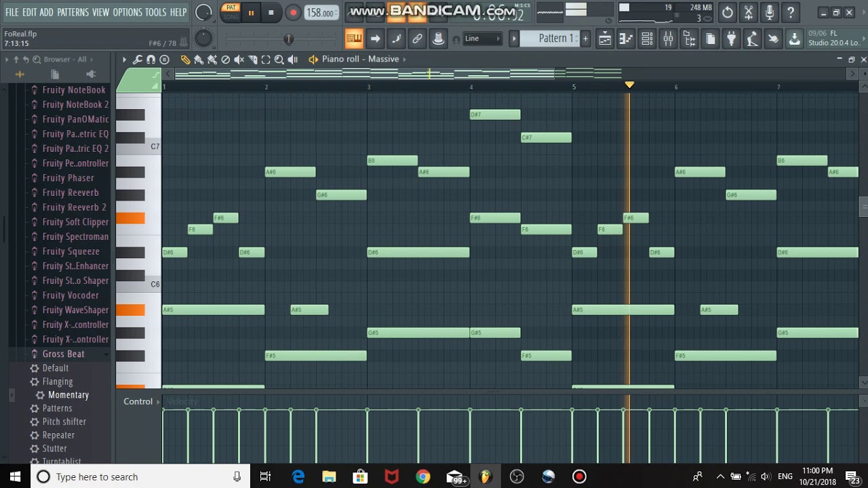Expand the Browser - All options arrow
The width and height of the screenshot is (868, 488).
(92, 60)
